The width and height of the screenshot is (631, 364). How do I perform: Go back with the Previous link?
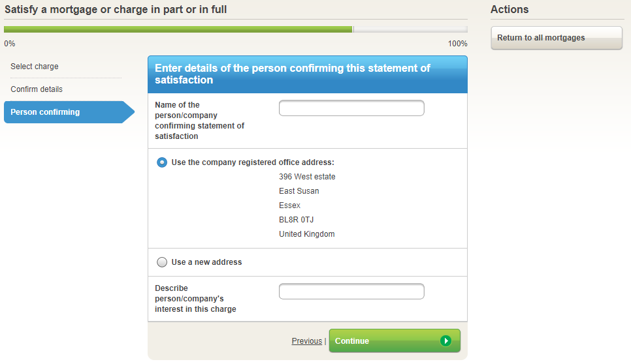(306, 341)
